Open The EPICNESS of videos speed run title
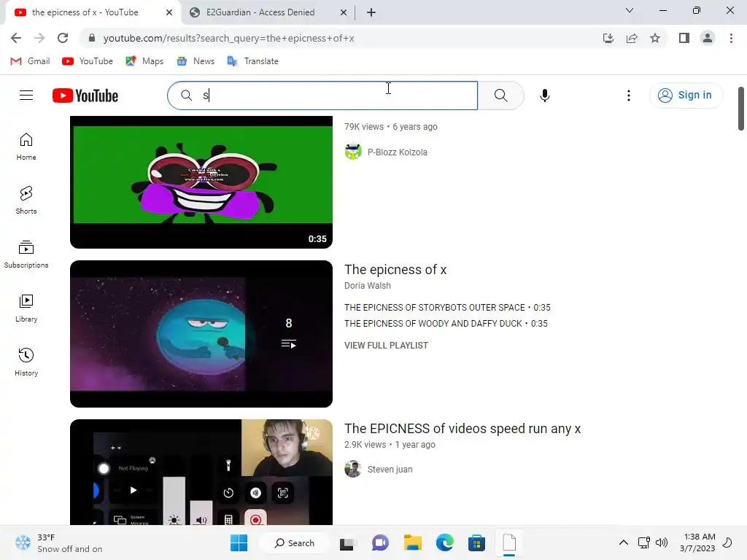The height and width of the screenshot is (560, 747). tap(462, 429)
